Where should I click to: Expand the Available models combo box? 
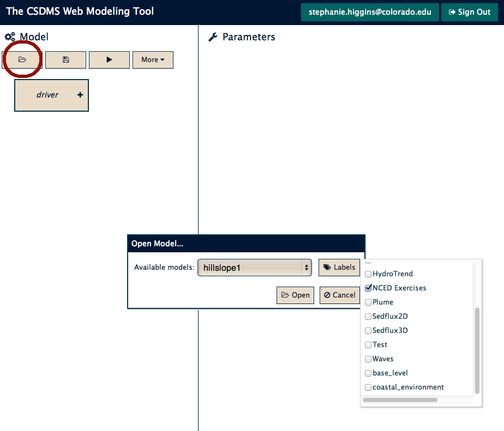(x=255, y=268)
